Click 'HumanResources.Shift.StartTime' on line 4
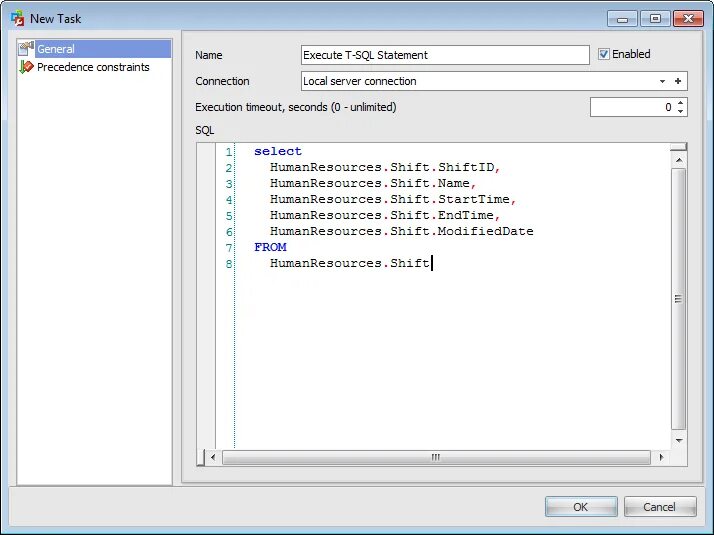 coord(390,199)
